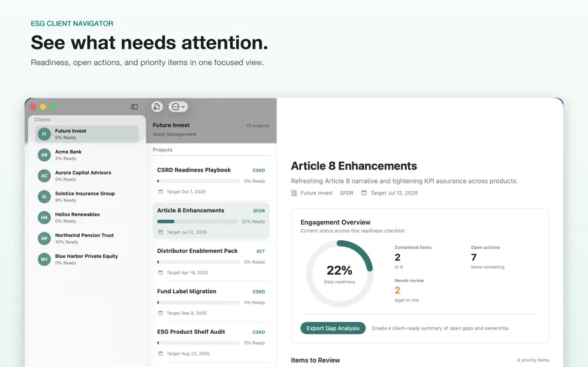The height and width of the screenshot is (367, 588).
Task: Open Future Invest client row
Action: coord(87,134)
